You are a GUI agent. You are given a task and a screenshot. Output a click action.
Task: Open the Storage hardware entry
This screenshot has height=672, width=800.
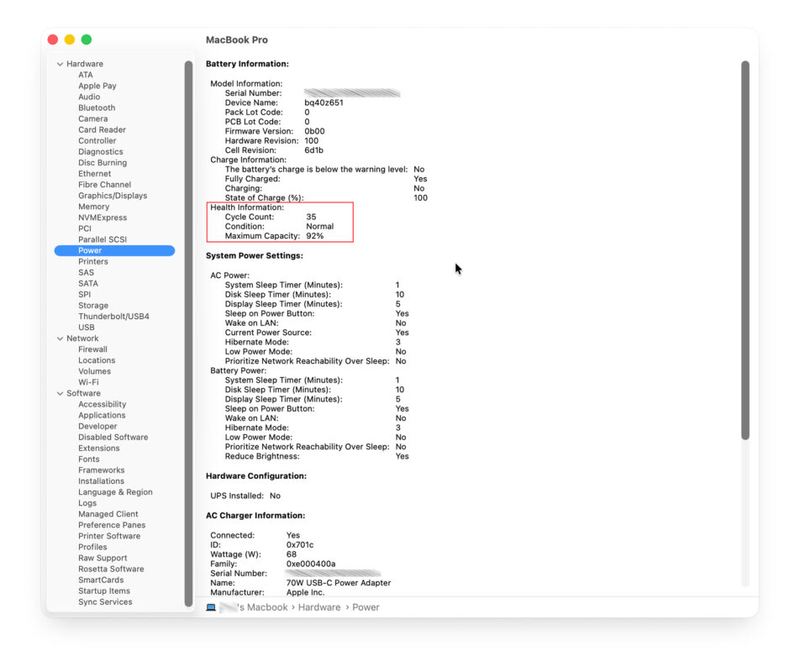[x=92, y=306]
